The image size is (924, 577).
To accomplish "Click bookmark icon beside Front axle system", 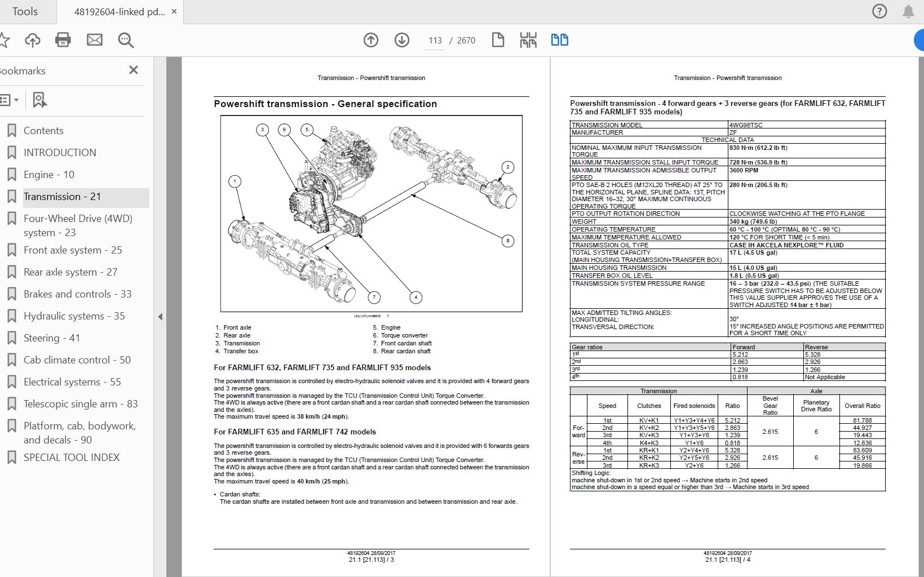I will click(11, 250).
